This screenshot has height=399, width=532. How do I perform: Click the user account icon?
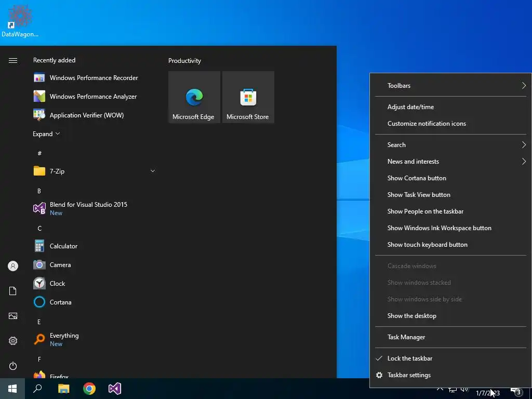coord(13,265)
